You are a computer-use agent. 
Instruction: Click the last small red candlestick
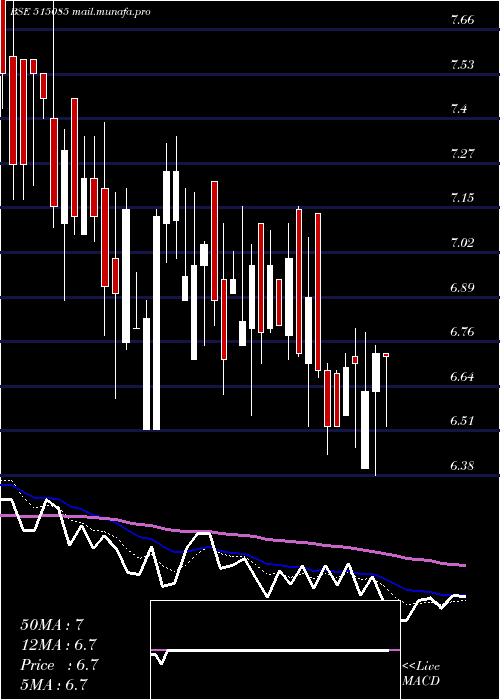coord(386,355)
